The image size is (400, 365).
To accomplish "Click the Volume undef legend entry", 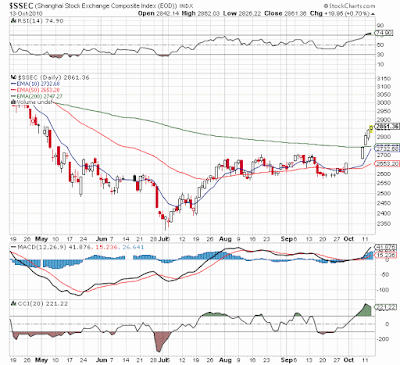I will (35, 102).
